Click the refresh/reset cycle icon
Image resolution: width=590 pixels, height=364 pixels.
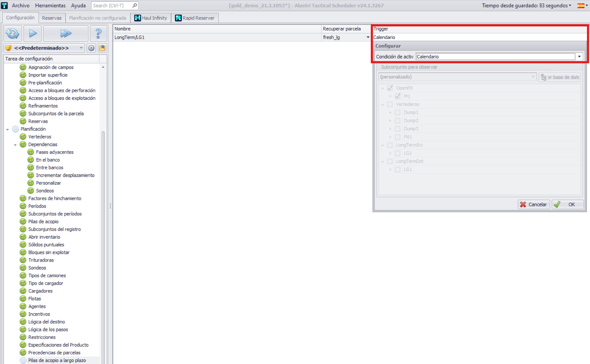pyautogui.click(x=13, y=33)
